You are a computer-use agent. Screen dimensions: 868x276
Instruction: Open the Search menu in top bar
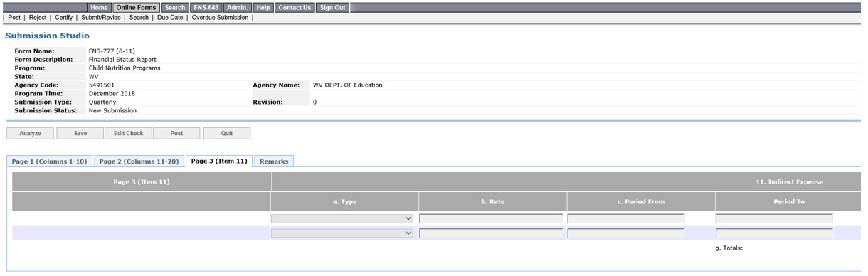click(x=175, y=7)
